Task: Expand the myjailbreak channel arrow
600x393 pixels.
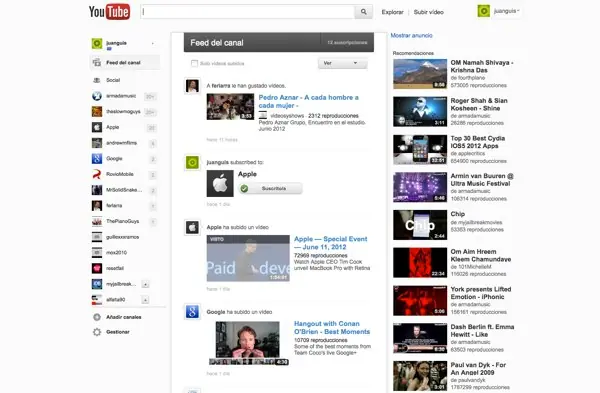Action: click(145, 284)
